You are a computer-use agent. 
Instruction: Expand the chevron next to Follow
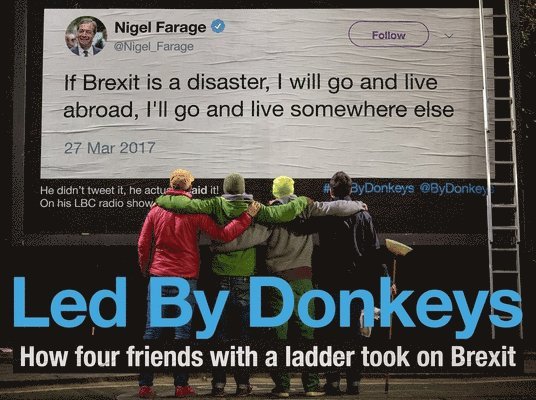(450, 36)
